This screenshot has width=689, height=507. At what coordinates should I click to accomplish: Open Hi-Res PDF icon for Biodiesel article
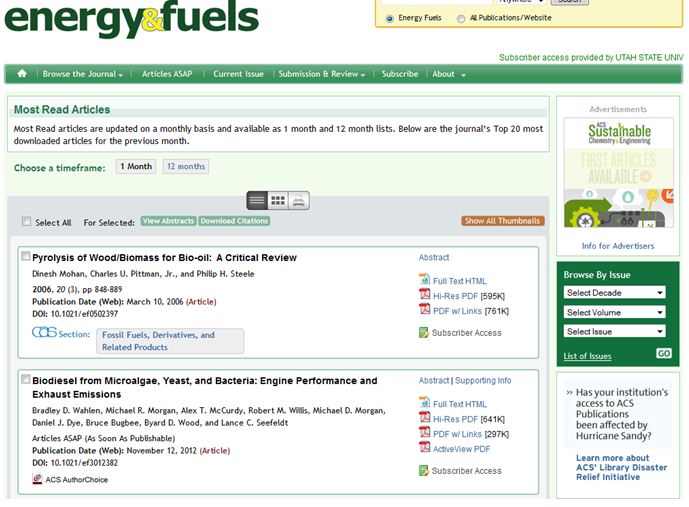coord(424,417)
